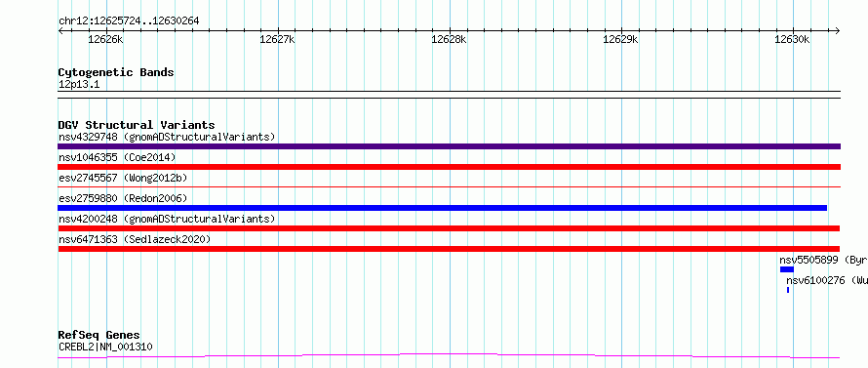The width and height of the screenshot is (868, 368).
Task: Open esv2759880 (Redon2006) variant label
Action: tap(123, 198)
